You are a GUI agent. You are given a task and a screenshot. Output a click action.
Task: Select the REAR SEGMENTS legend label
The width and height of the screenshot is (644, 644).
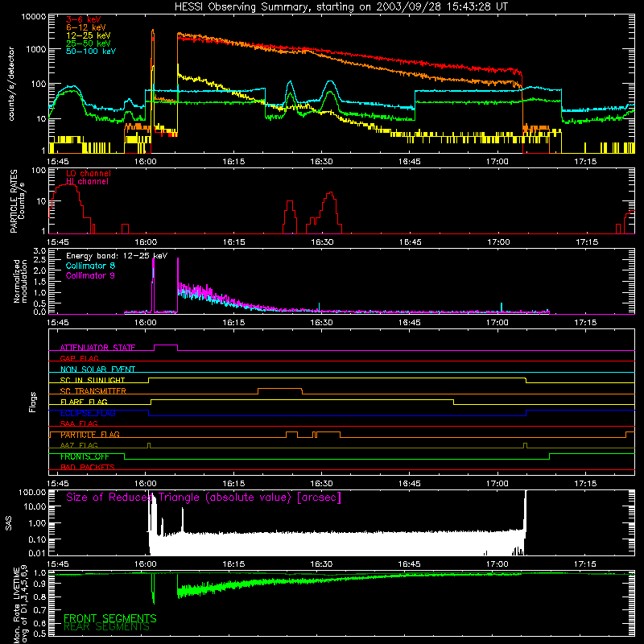click(106, 627)
